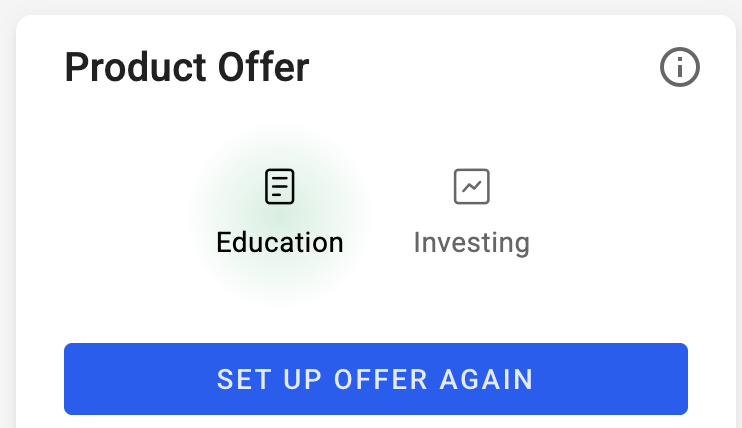Click the Education document icon

coord(280,187)
